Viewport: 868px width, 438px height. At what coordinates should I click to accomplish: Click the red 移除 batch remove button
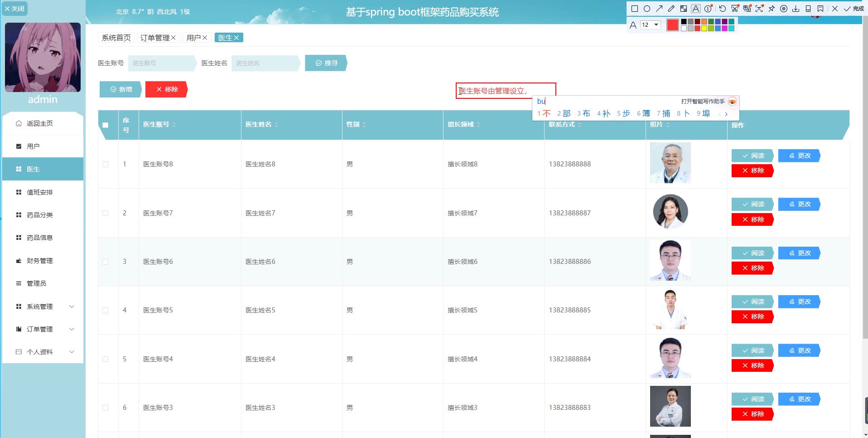[x=166, y=89]
